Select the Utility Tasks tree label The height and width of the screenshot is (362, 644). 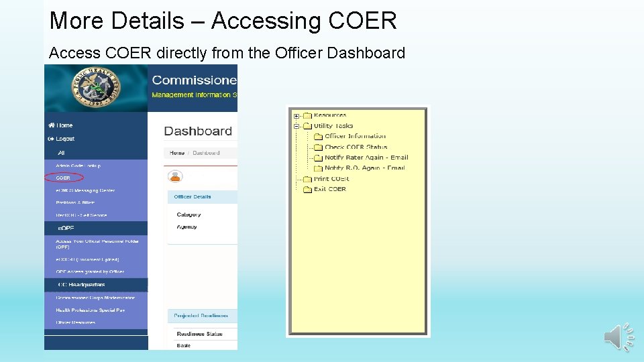pos(333,125)
